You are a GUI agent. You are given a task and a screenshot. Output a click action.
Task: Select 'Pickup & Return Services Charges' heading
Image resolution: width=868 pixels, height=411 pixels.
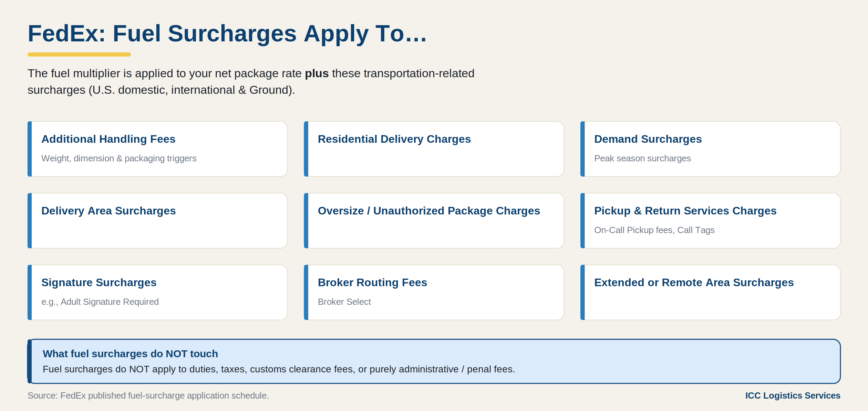[x=685, y=211]
